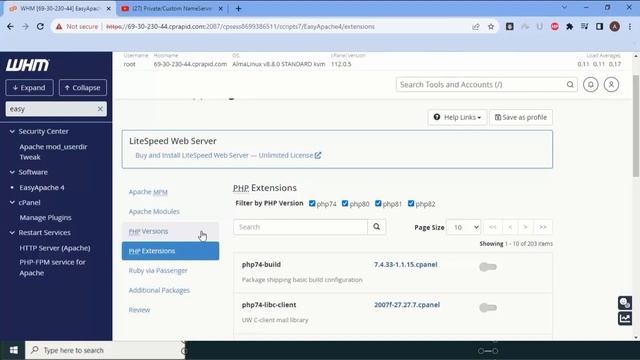Screen dimensions: 640x360
Task: Open HTTP Server (Apache) restart link
Action: (x=55, y=248)
